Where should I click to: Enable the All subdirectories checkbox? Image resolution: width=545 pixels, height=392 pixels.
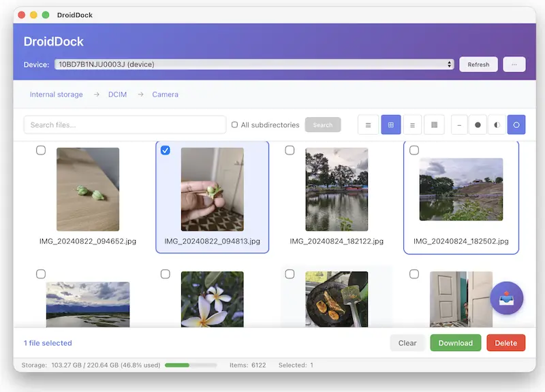[x=235, y=125]
